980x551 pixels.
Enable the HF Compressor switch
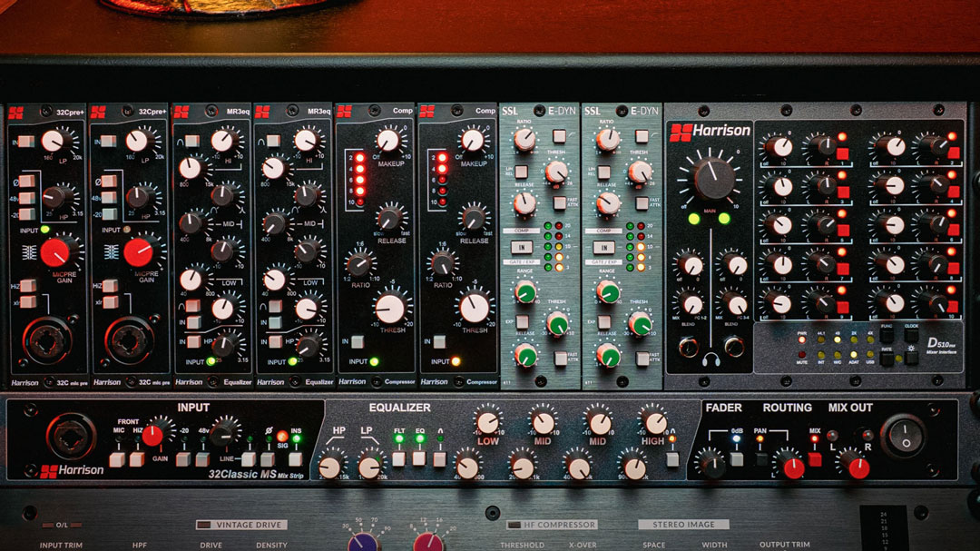[517, 525]
